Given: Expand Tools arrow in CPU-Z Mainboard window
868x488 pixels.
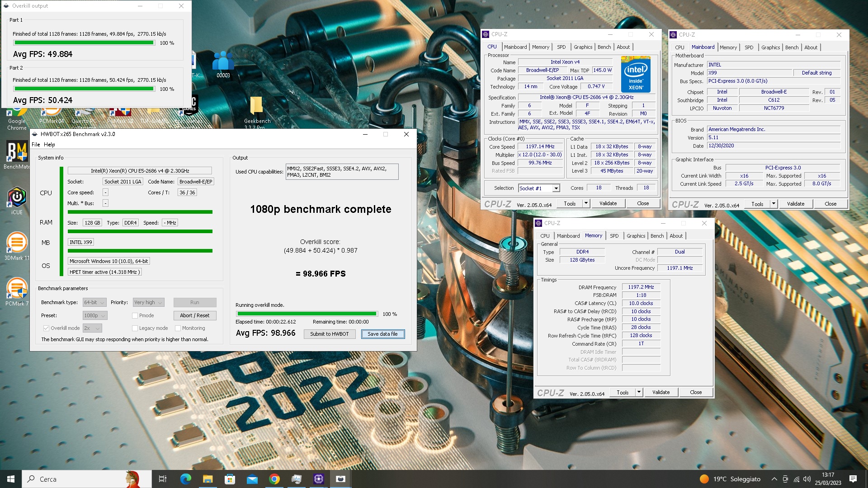Looking at the screenshot, I should [774, 204].
